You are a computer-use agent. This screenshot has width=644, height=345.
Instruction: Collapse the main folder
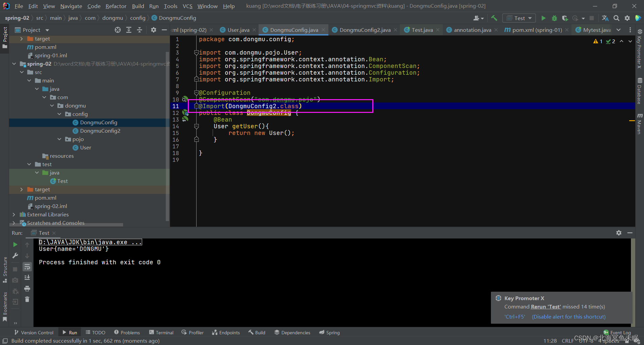pyautogui.click(x=29, y=80)
